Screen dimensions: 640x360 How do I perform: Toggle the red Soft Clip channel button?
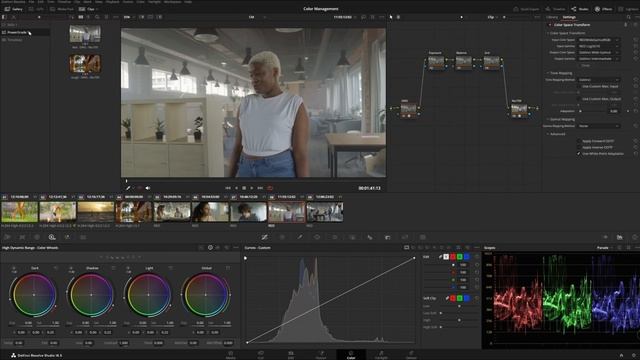point(453,298)
